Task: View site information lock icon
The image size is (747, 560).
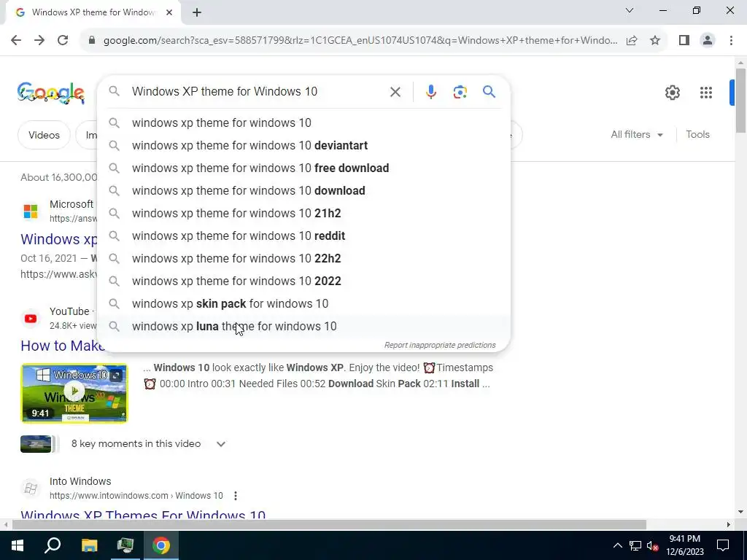Action: [92, 41]
